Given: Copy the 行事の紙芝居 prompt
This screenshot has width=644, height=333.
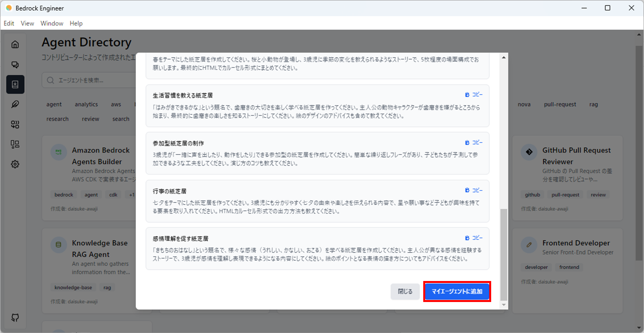Looking at the screenshot, I should tap(474, 190).
